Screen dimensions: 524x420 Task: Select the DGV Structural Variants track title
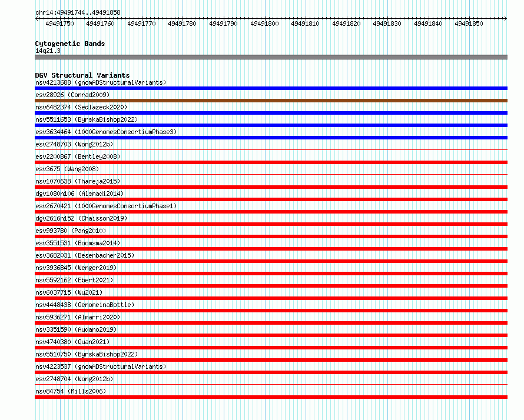tap(82, 75)
